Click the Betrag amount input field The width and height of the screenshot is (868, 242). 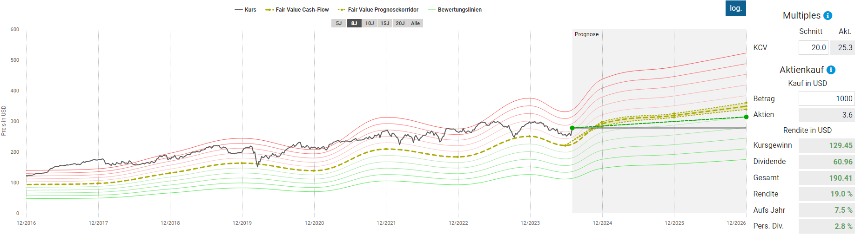click(x=826, y=98)
